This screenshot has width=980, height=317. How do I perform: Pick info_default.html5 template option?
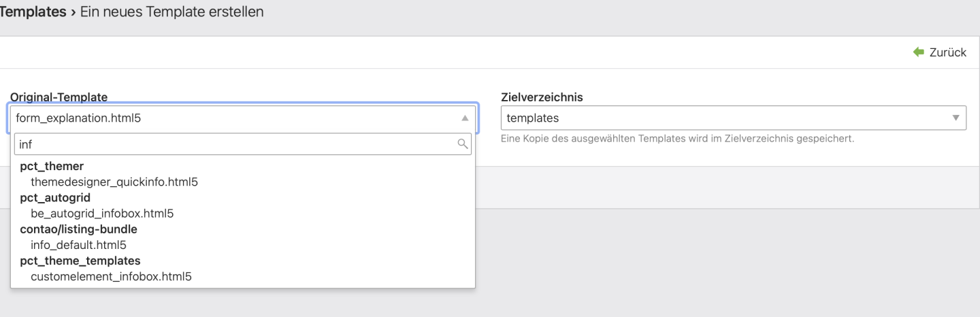[78, 245]
